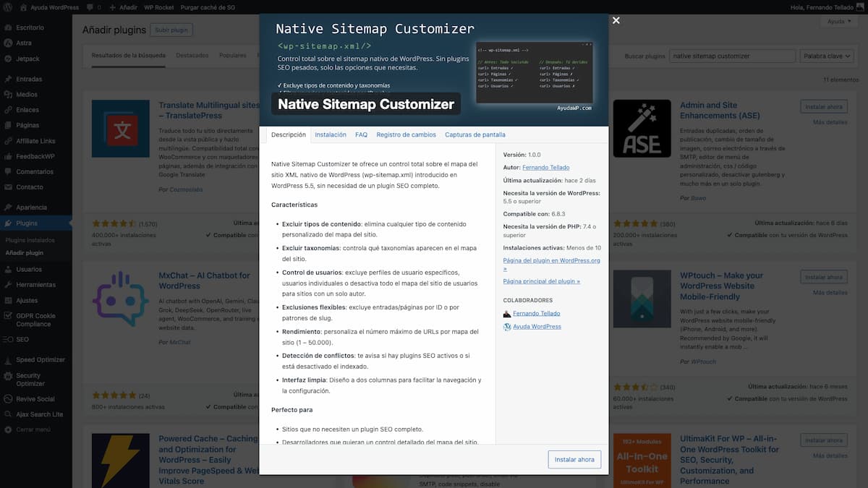Open the Capturas de pantalla tab
Image resolution: width=868 pixels, height=488 pixels.
(x=477, y=134)
